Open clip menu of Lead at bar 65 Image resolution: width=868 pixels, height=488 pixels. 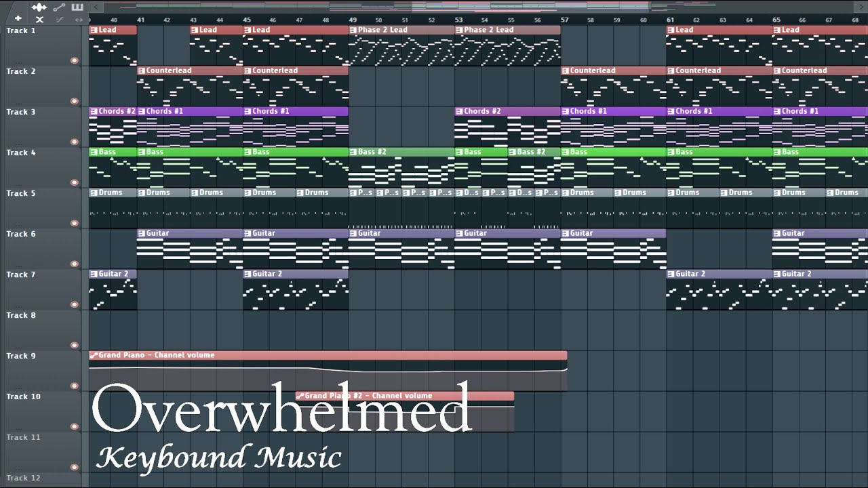tap(776, 30)
